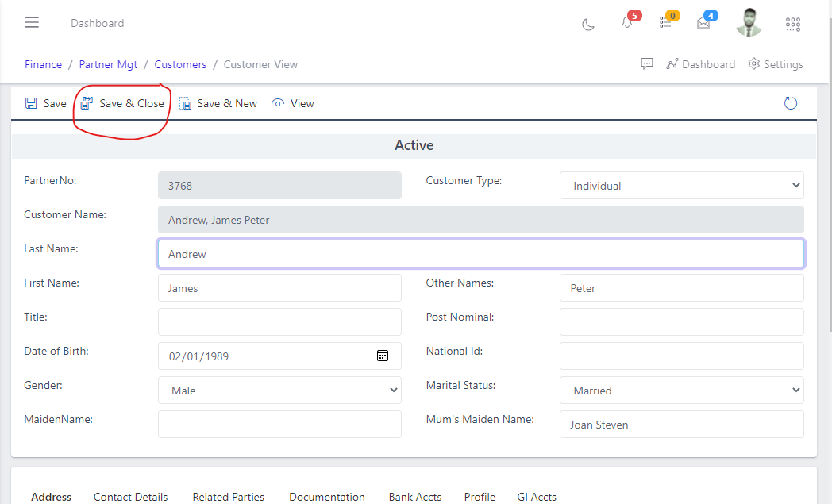
Task: Click the View eye icon
Action: pos(278,102)
